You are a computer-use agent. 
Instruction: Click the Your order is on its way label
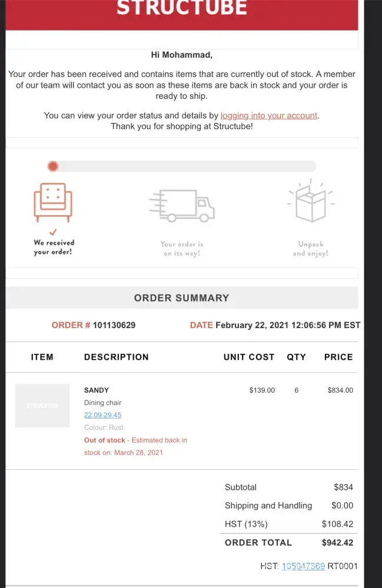[182, 249]
